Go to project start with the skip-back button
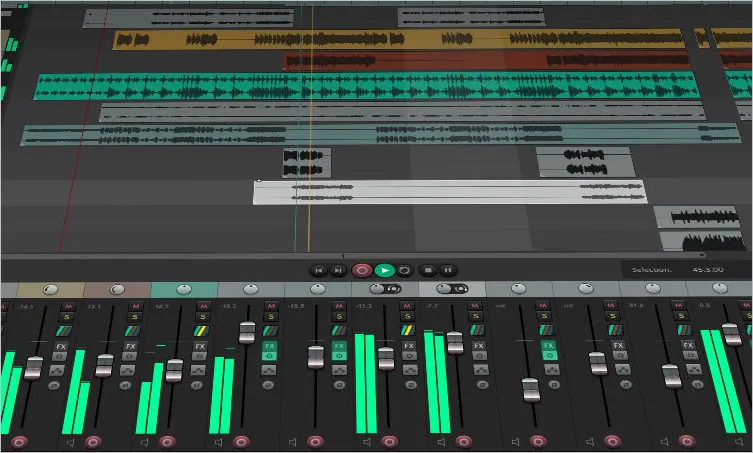The width and height of the screenshot is (753, 453). [318, 270]
